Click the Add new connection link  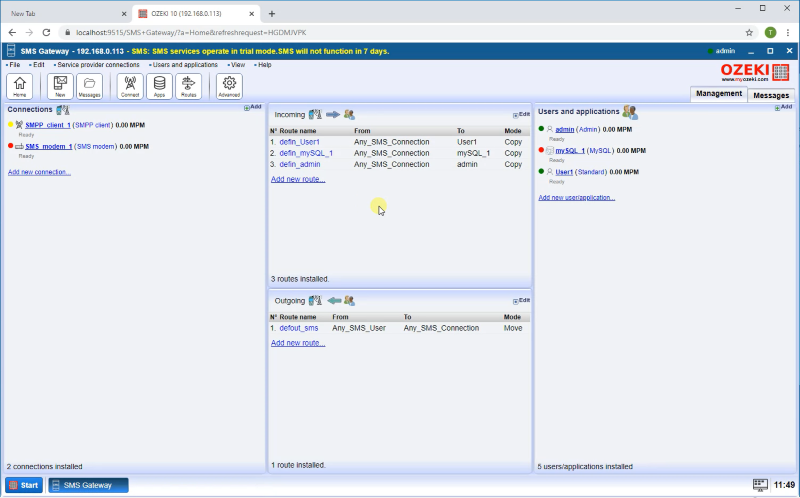39,172
